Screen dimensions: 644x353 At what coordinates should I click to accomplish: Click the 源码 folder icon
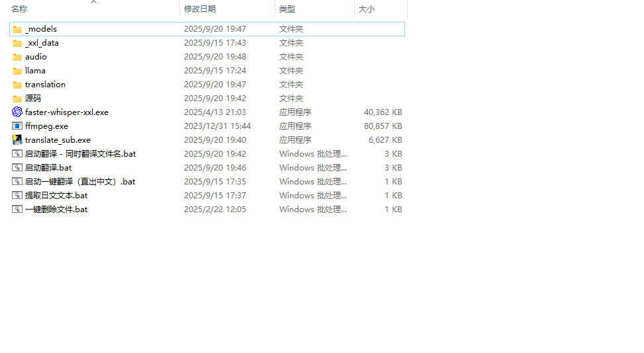point(17,98)
